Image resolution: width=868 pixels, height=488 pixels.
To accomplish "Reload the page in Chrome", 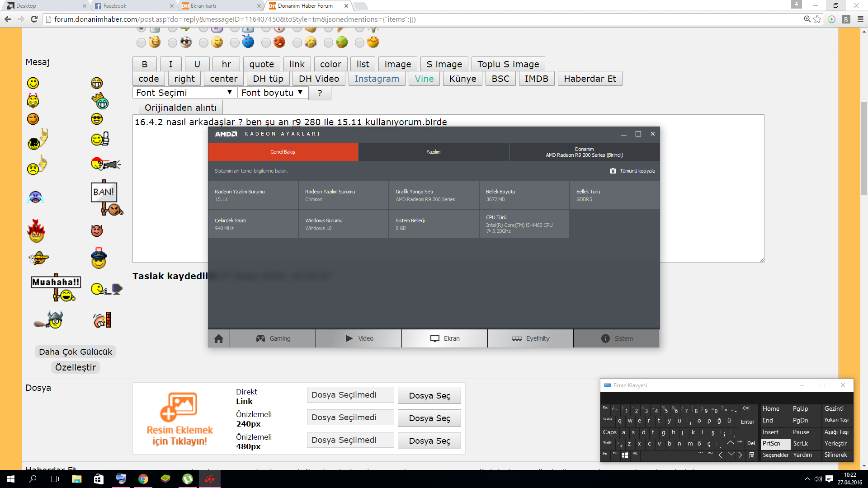I will point(34,19).
